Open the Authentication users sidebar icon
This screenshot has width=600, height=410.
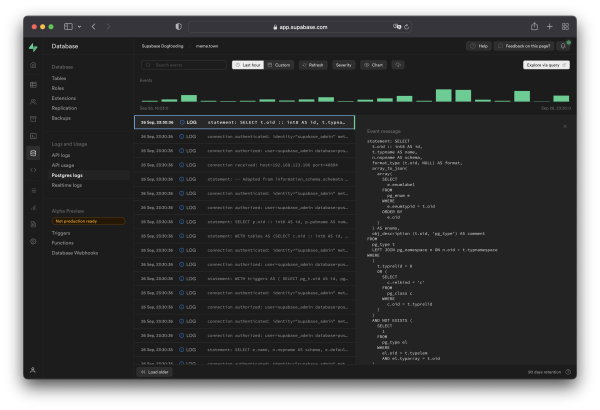coord(34,100)
